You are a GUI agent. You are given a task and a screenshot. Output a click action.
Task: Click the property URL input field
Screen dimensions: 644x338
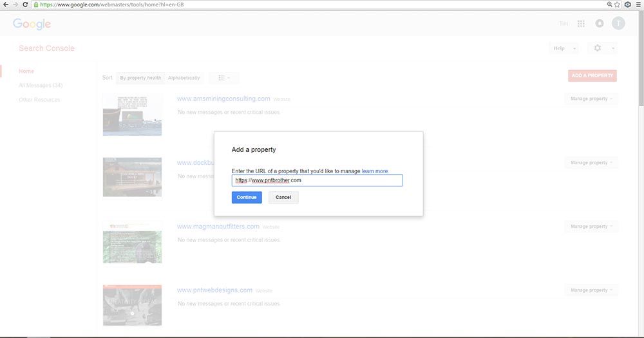pyautogui.click(x=317, y=180)
